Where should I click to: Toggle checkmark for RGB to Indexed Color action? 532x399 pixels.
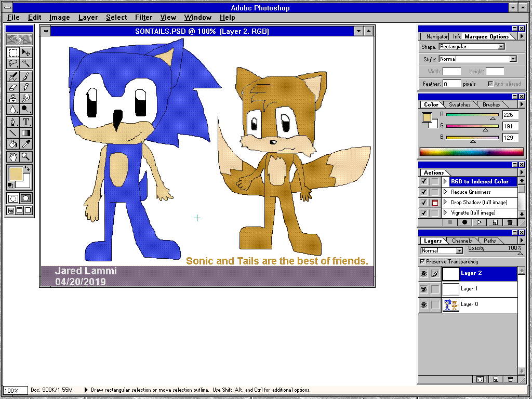(x=424, y=181)
